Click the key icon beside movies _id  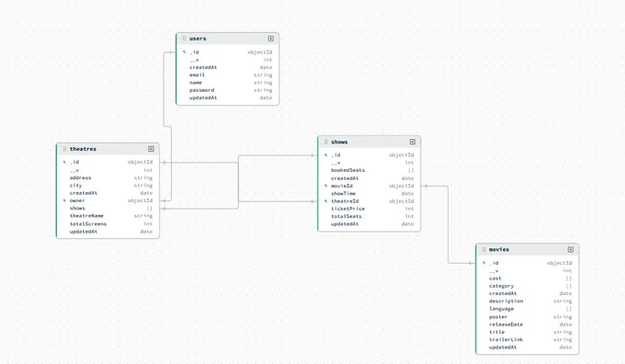pos(483,263)
